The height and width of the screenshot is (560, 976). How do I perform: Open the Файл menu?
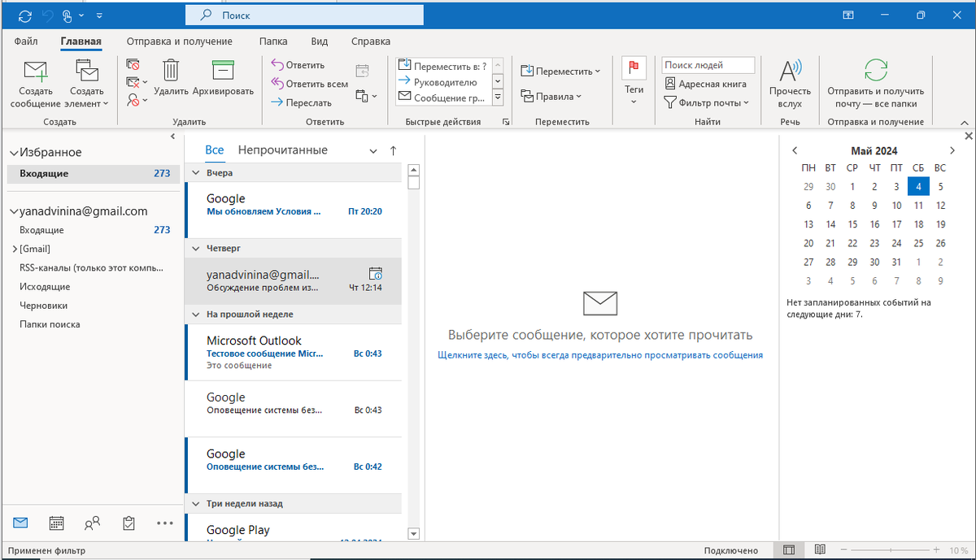pos(24,41)
